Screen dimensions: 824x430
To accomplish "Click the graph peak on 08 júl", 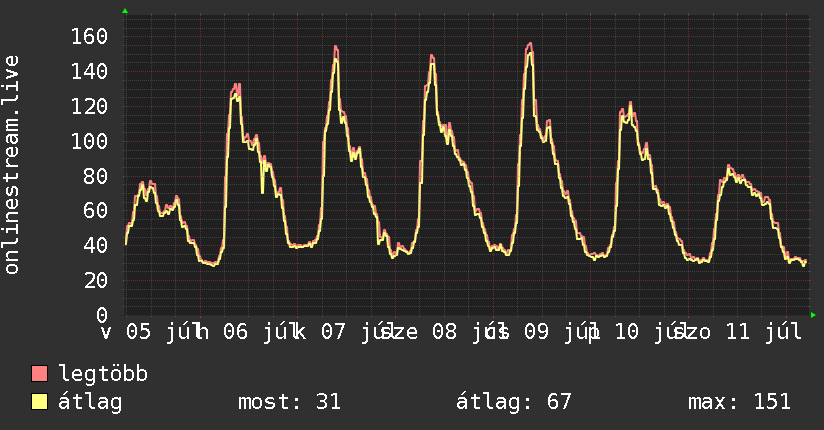I will click(x=432, y=56).
